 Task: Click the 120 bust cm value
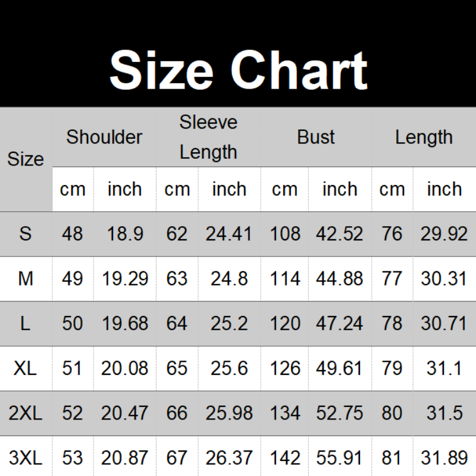click(285, 323)
